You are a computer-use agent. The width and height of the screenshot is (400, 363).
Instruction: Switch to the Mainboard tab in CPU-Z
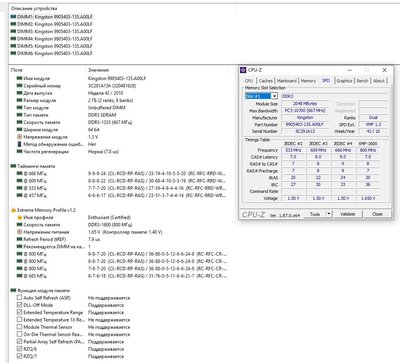pyautogui.click(x=287, y=81)
